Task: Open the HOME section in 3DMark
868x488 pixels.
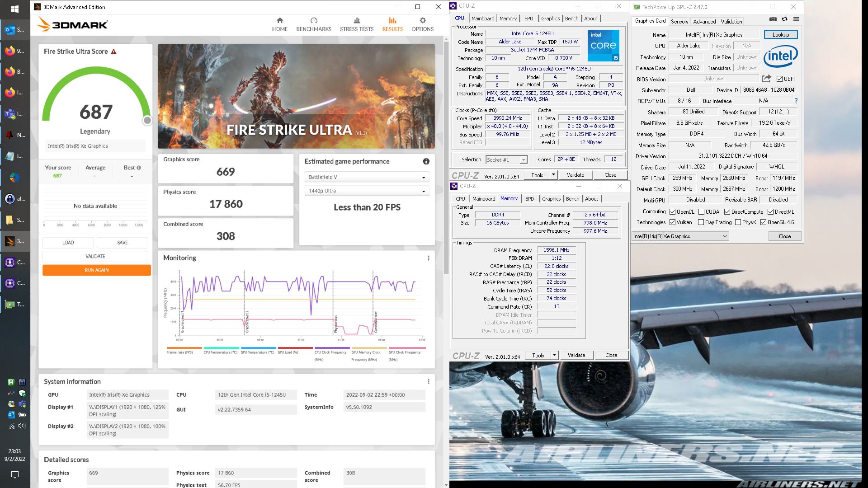Action: 279,24
